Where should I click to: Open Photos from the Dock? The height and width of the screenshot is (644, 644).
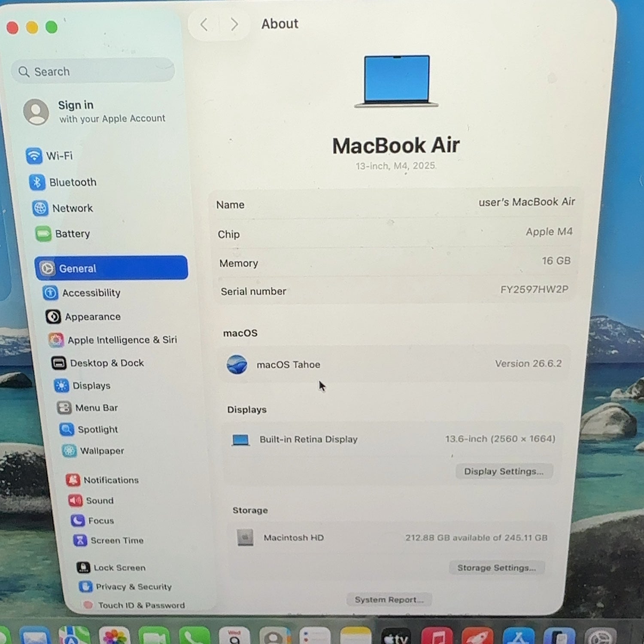tap(114, 635)
